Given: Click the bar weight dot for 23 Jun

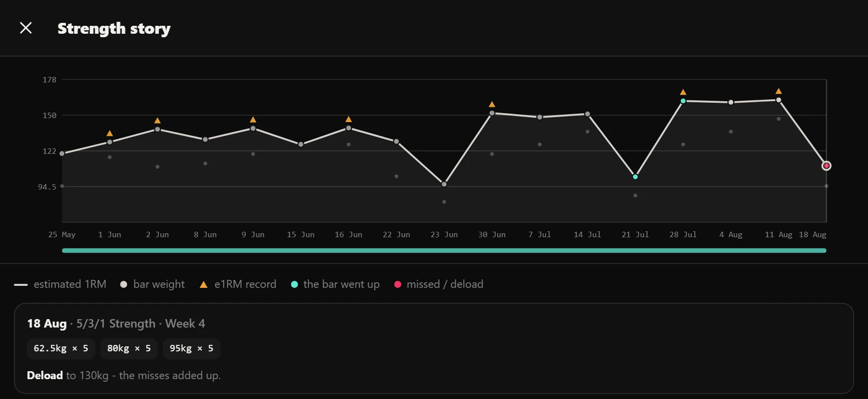Looking at the screenshot, I should 444,202.
